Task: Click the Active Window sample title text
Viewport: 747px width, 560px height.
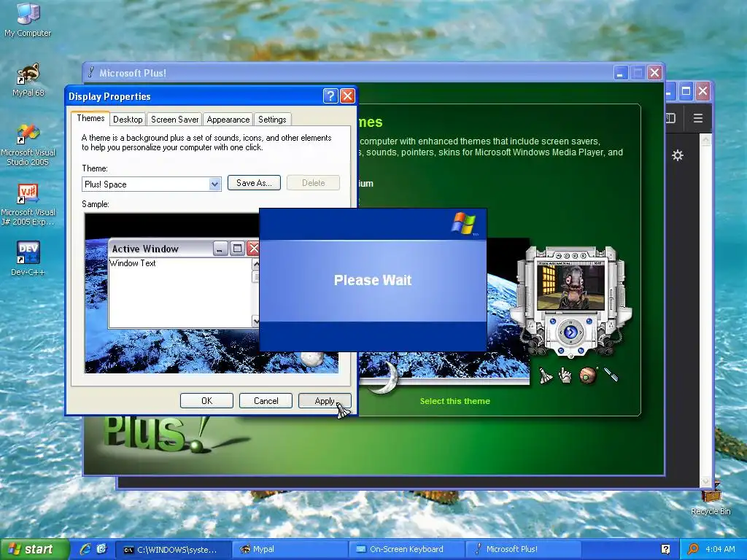Action: [x=145, y=249]
